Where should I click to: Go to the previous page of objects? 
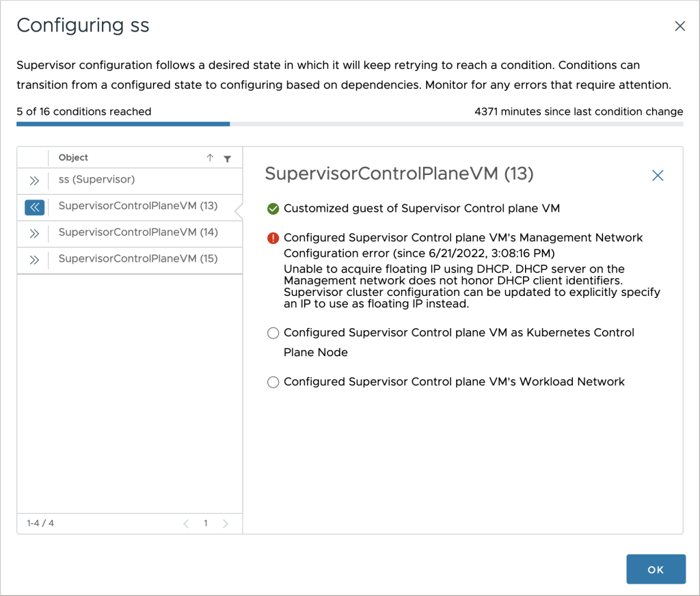click(186, 524)
